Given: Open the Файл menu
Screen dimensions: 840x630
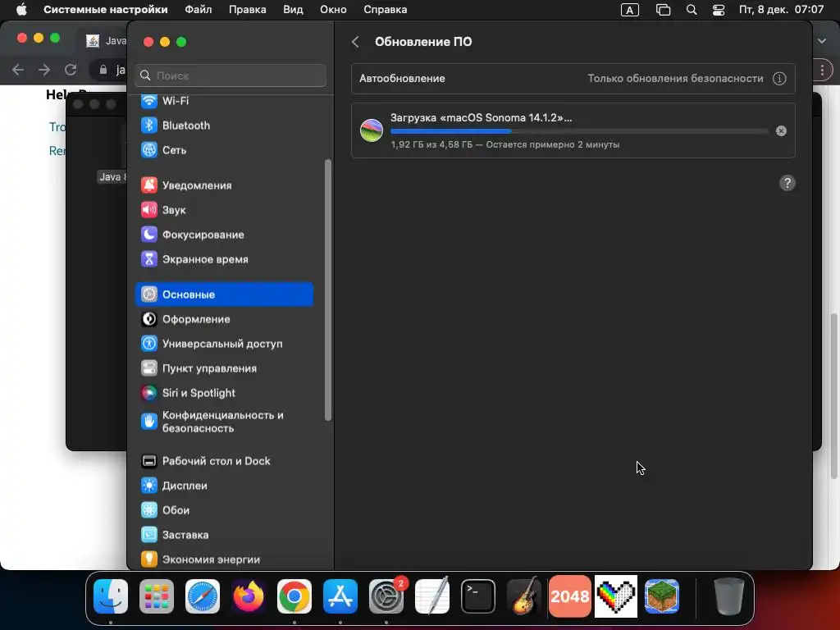Looking at the screenshot, I should click(199, 10).
